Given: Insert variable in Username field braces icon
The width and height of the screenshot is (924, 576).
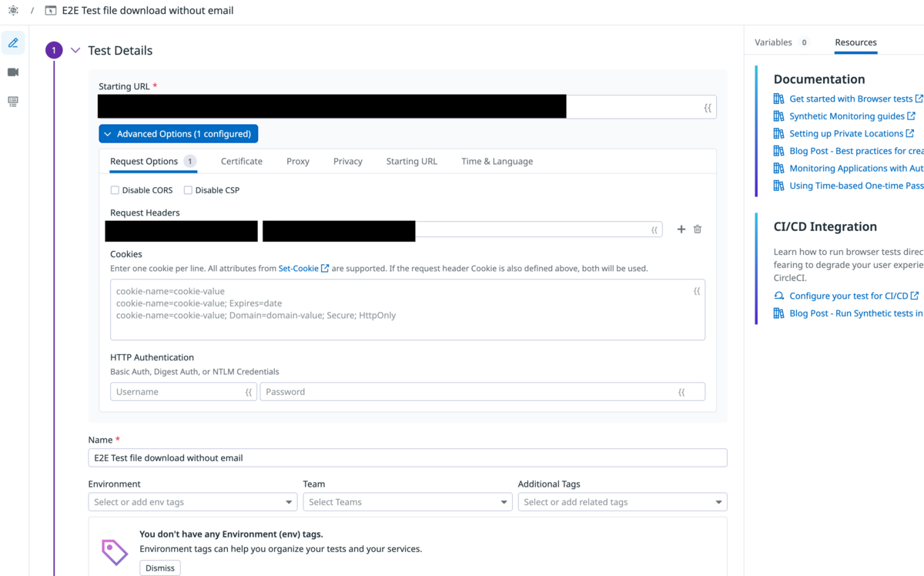Looking at the screenshot, I should click(x=249, y=392).
